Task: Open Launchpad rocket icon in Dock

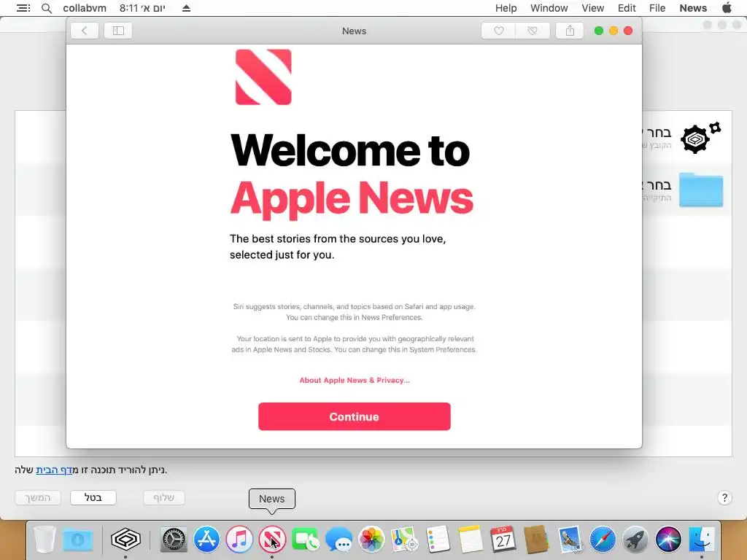Action: click(x=635, y=539)
